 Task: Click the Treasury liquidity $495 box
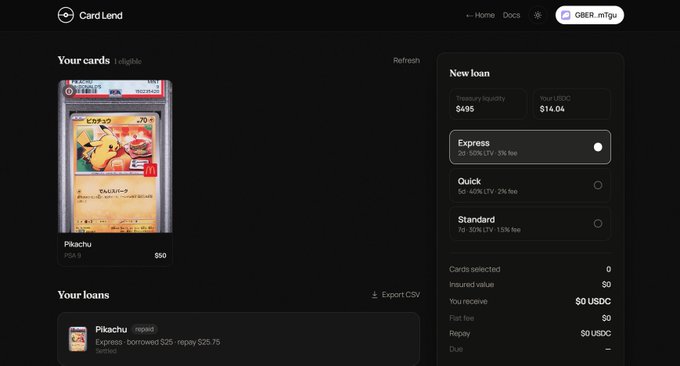point(488,104)
